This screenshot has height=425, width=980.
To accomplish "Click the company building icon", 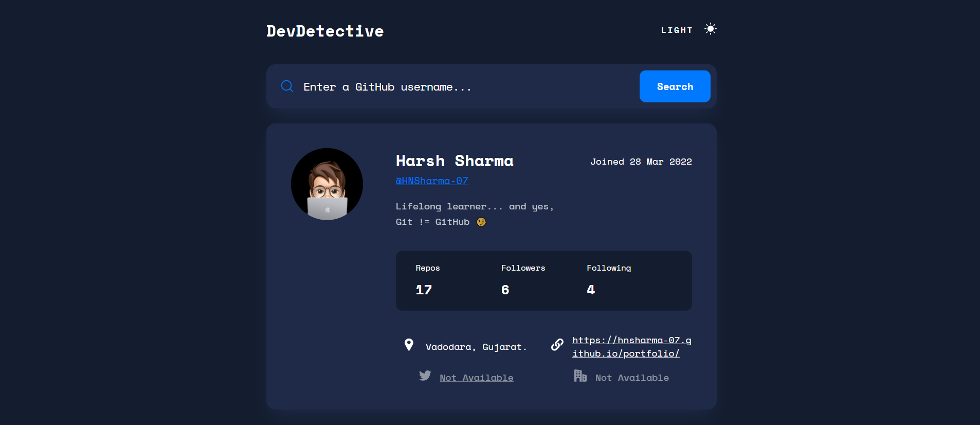I will tap(580, 376).
